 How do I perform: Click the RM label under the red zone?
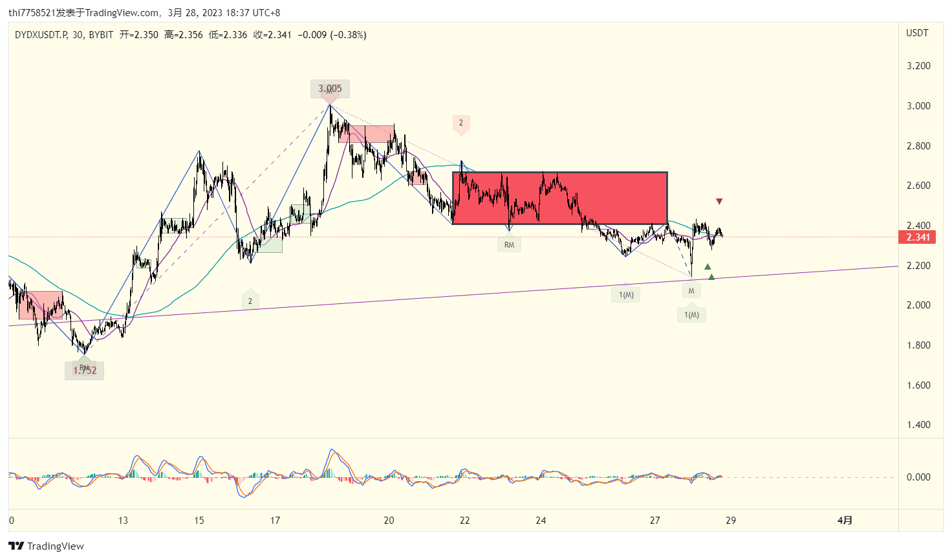(510, 245)
